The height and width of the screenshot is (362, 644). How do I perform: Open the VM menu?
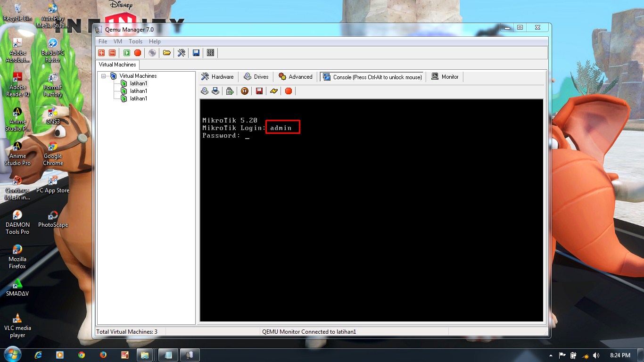(118, 41)
